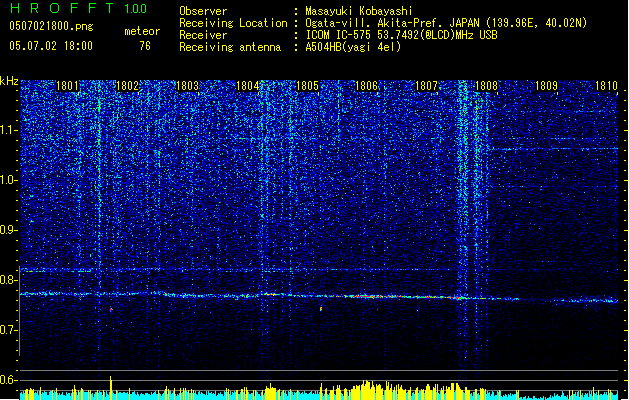Viewport: 629px width, 400px height.
Task: Click the 1803 time marker
Action: tap(187, 86)
